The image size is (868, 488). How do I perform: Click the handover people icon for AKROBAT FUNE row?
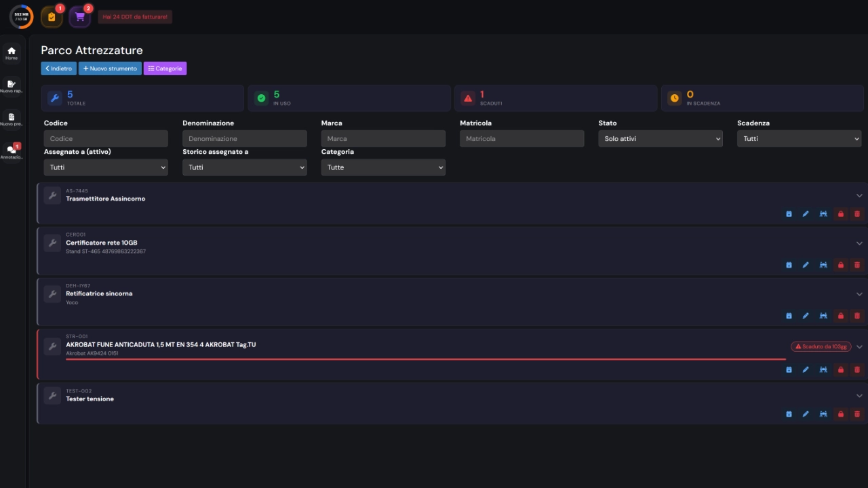coord(823,370)
